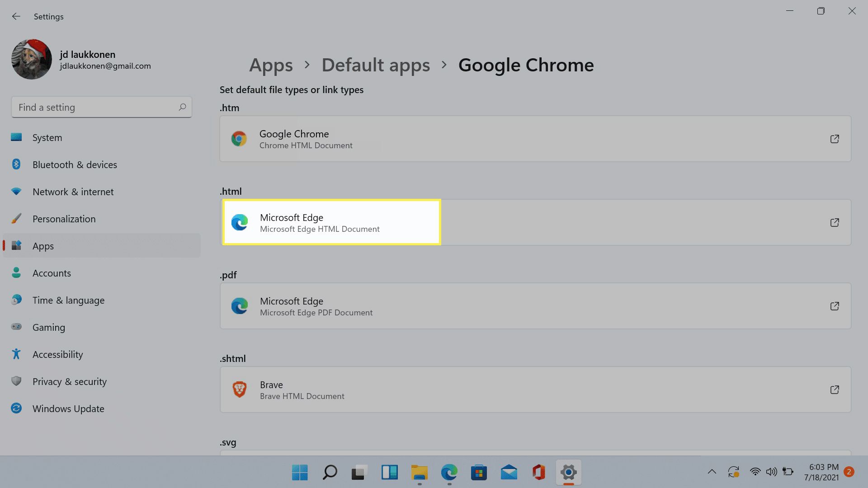The width and height of the screenshot is (868, 488).
Task: Open Bluetooth & devices settings
Action: tap(102, 164)
